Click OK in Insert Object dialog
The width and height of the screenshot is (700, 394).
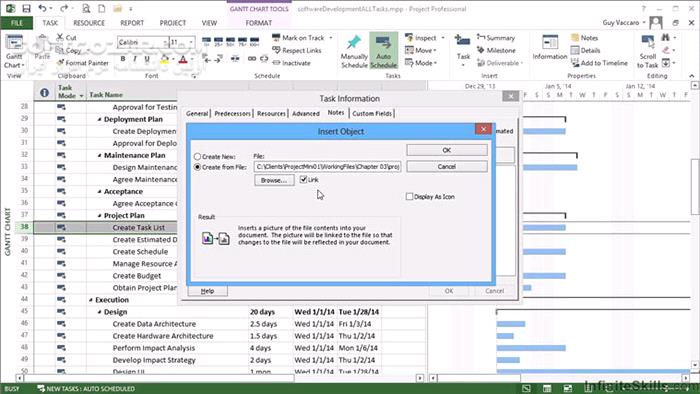point(446,150)
